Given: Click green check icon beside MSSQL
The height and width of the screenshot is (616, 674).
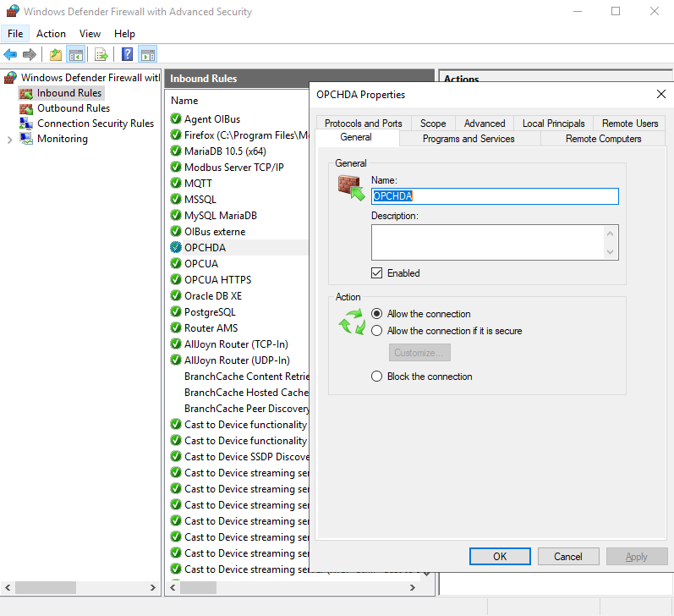Looking at the screenshot, I should tap(175, 199).
